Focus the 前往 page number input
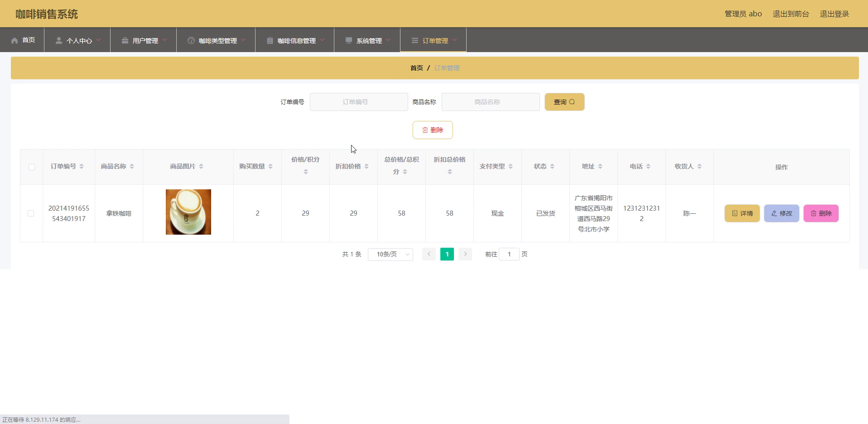868x424 pixels. [509, 254]
